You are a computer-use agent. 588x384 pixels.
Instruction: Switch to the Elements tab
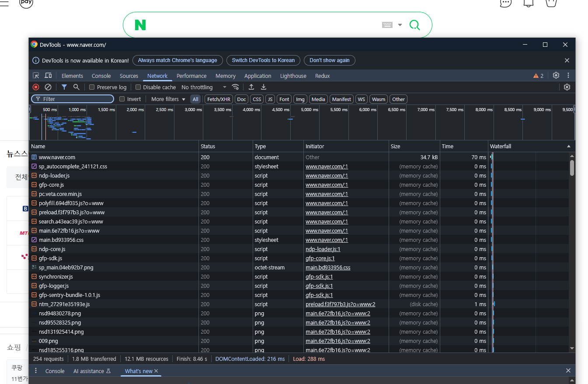click(72, 76)
